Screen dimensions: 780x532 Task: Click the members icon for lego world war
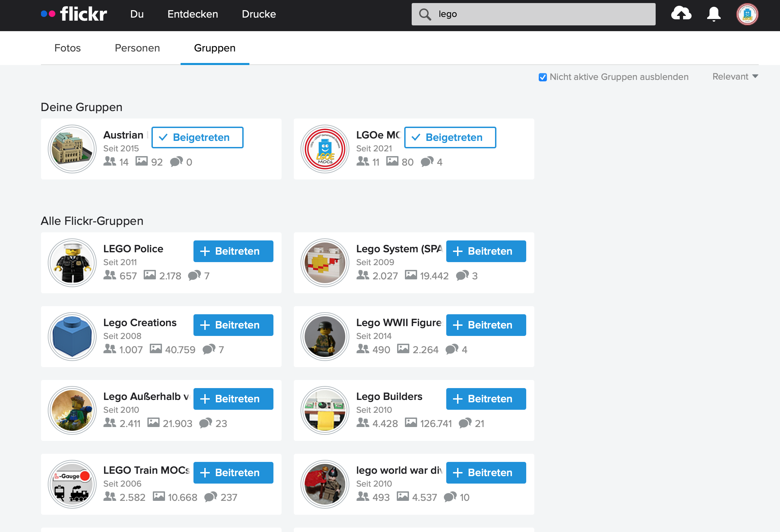point(363,496)
